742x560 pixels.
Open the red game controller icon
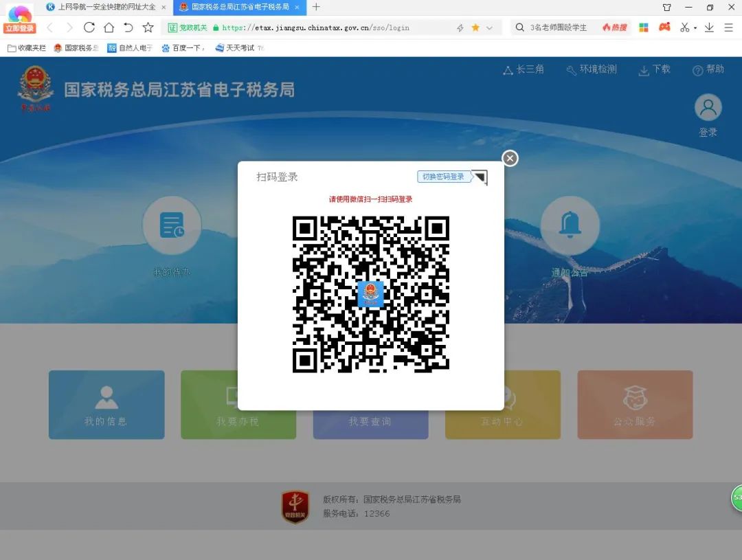tap(665, 27)
